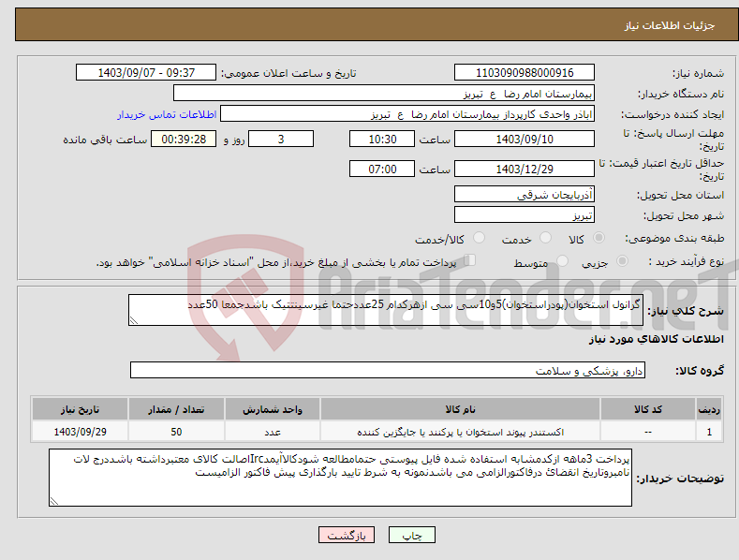Viewport: 739px width, 560px height.
Task: Click the announcement date field 1403/09/07 - 09:37
Action: click(146, 73)
